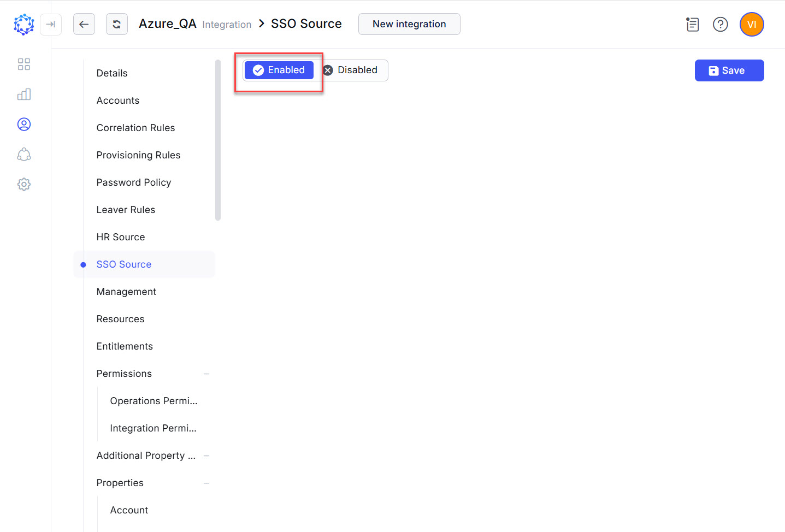Enable the SSO source
The height and width of the screenshot is (532, 785).
click(x=279, y=70)
